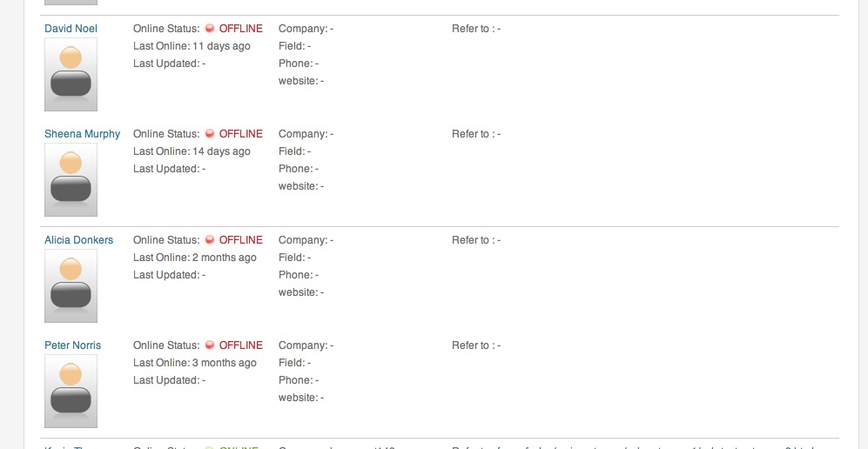
Task: Click 'Last Online: 2 months ago' text
Action: coord(195,258)
